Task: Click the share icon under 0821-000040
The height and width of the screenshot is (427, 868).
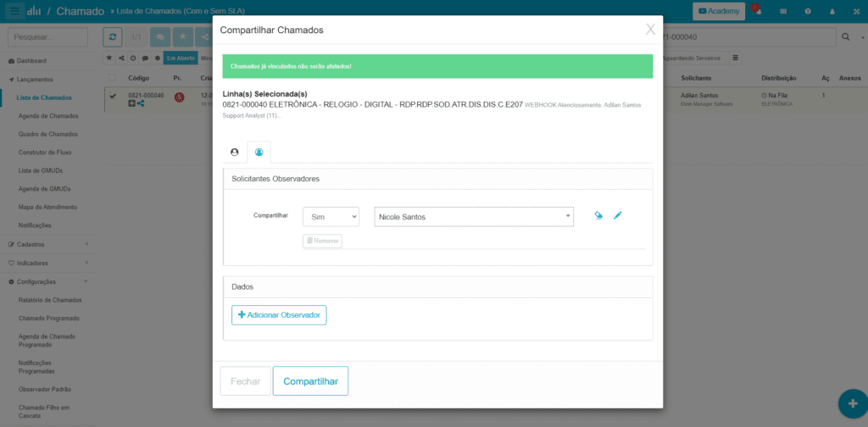Action: point(141,103)
